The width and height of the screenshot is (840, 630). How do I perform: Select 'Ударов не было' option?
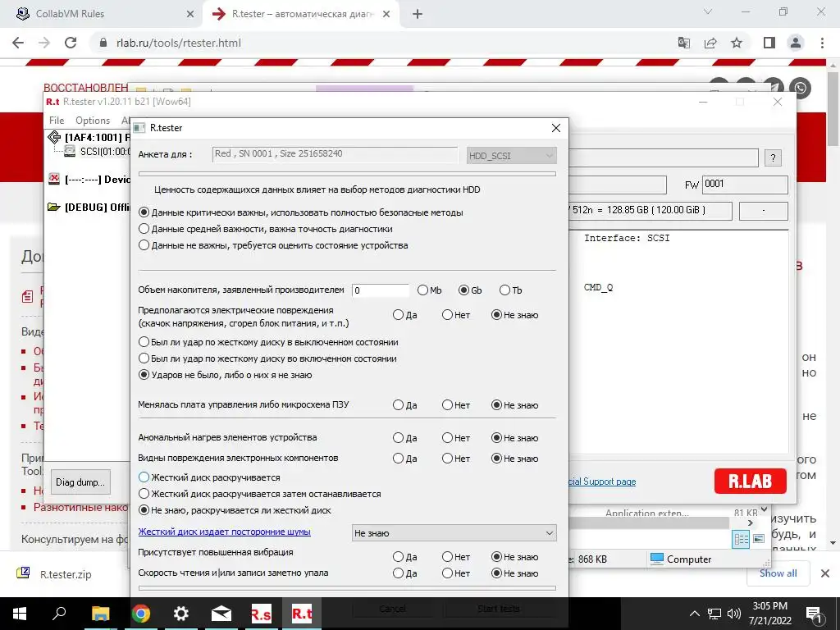coord(144,375)
